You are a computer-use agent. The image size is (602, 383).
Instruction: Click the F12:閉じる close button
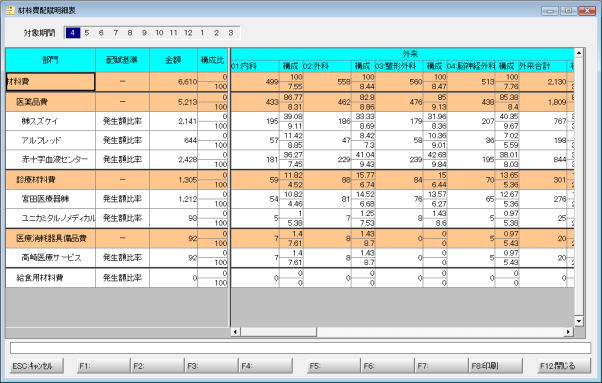pos(564,366)
